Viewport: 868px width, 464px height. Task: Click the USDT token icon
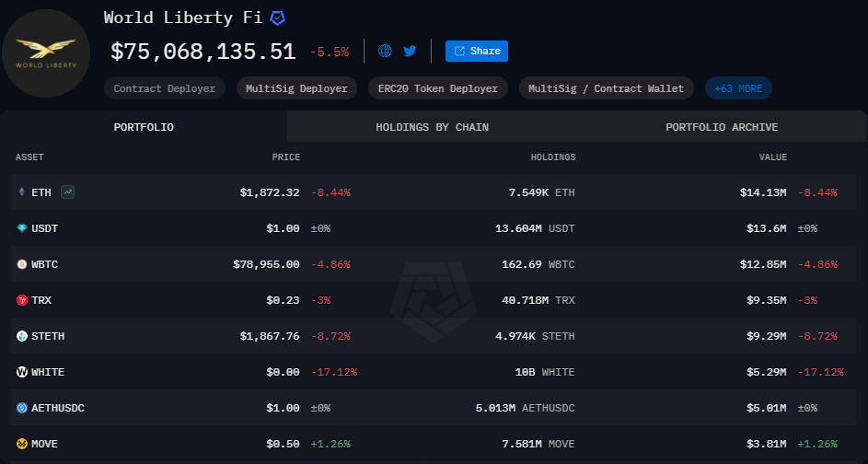coord(22,228)
